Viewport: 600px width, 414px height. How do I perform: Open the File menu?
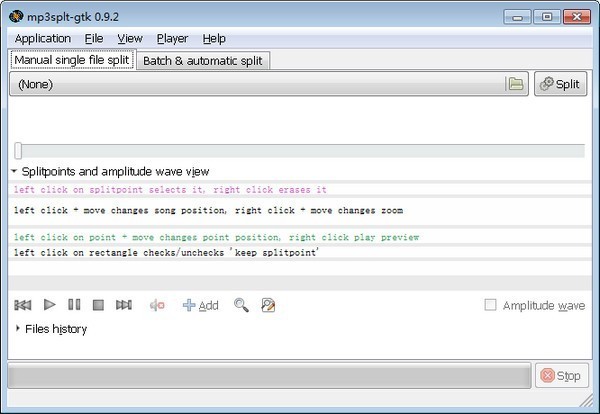(x=94, y=39)
